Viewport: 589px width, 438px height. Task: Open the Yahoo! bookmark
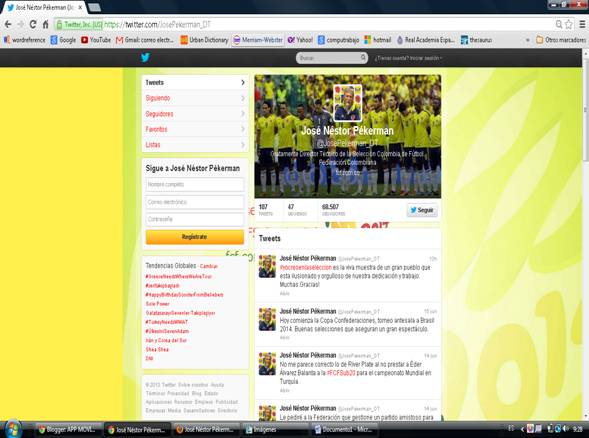coord(300,40)
